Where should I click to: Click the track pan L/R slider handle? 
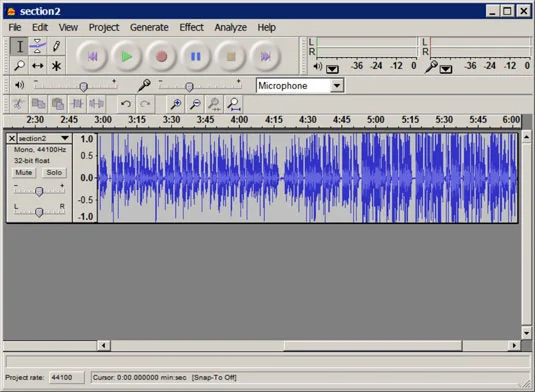pyautogui.click(x=39, y=212)
